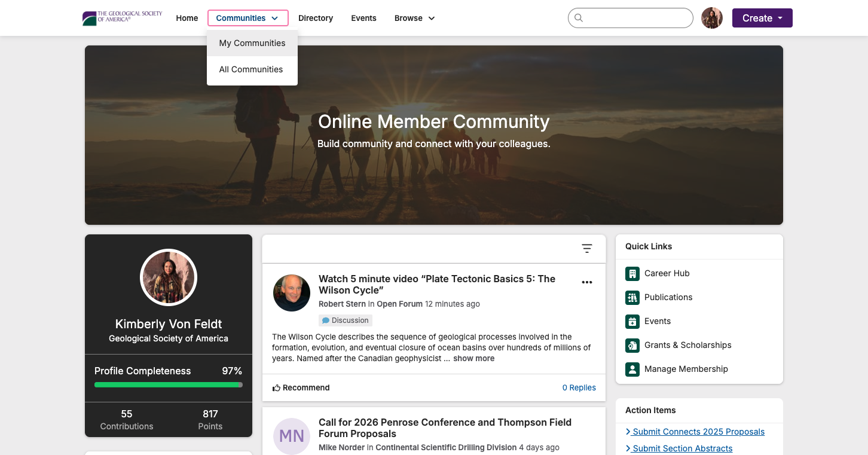Click the search magnifier icon
Screen dimensions: 868x455
click(579, 18)
